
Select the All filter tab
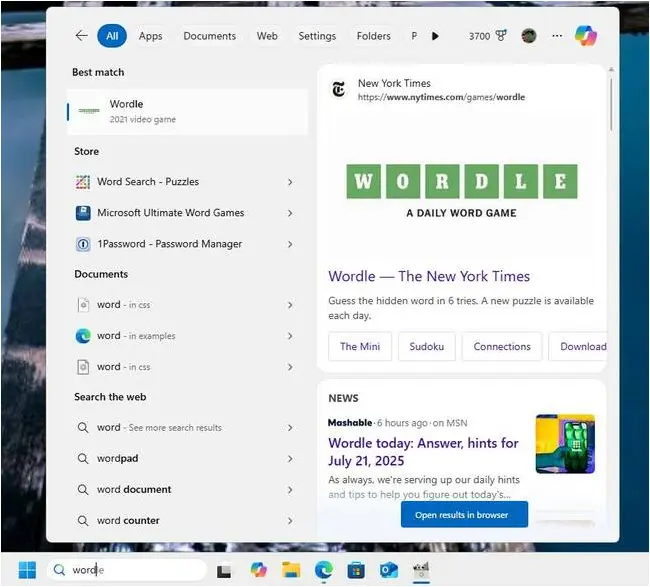(x=112, y=36)
